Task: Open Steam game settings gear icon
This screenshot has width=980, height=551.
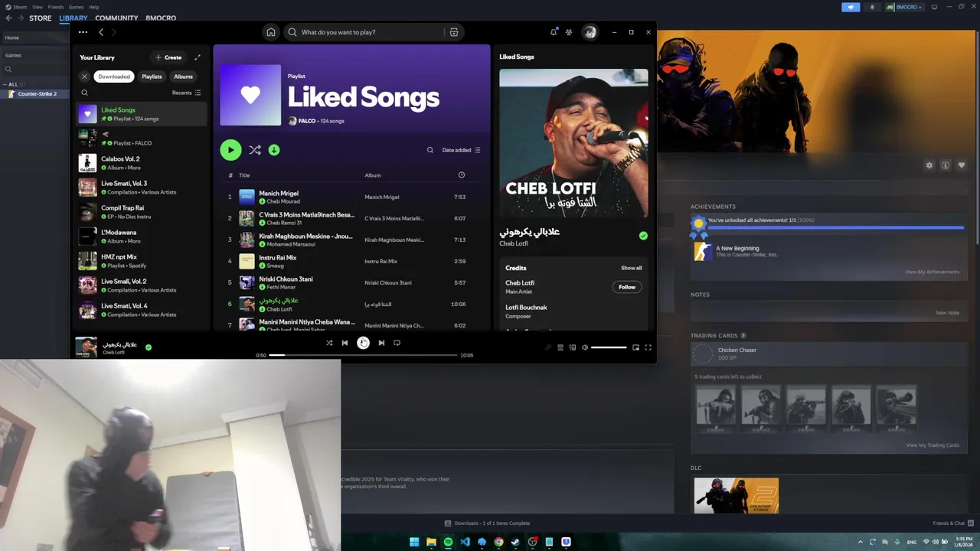Action: (929, 165)
